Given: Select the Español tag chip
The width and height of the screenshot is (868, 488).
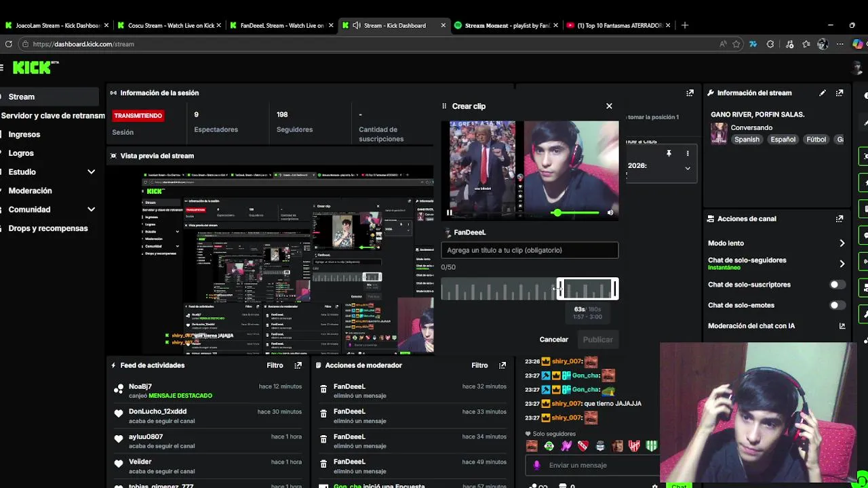Looking at the screenshot, I should (783, 140).
